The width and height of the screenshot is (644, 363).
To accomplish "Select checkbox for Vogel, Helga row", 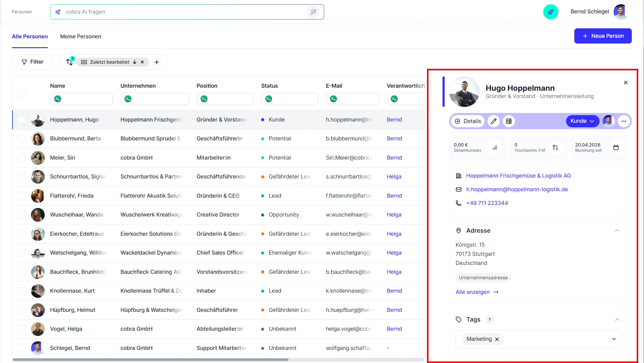I will (22, 329).
